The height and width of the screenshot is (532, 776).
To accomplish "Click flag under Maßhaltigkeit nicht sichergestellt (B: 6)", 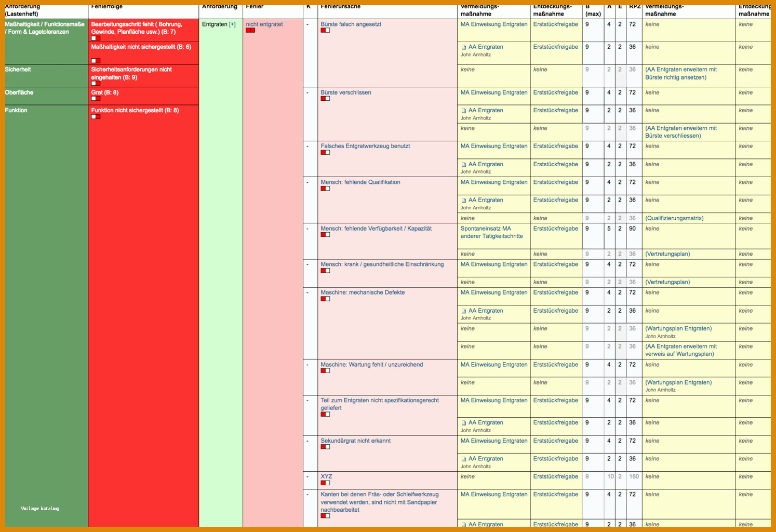I will coord(96,61).
